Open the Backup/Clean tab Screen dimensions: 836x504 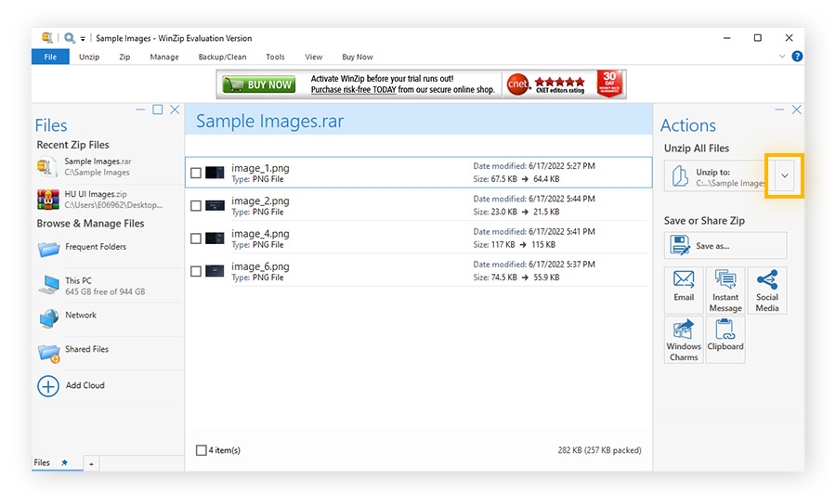[x=222, y=57]
